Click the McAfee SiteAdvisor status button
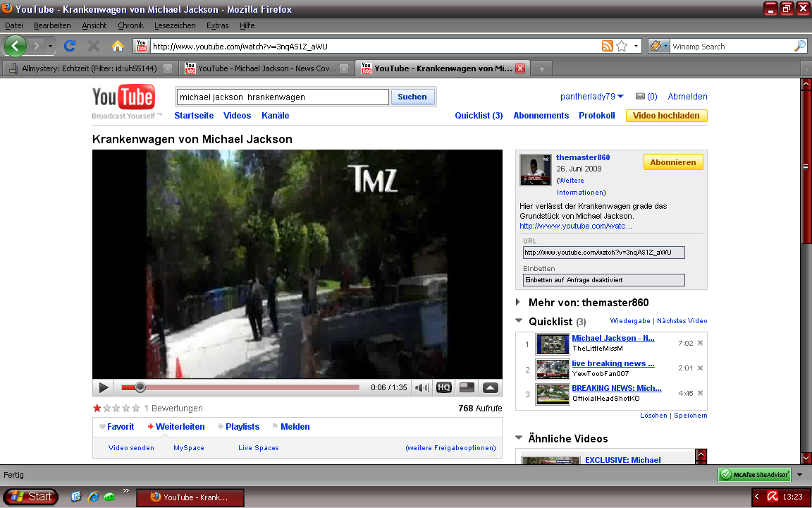The width and height of the screenshot is (812, 508). [754, 474]
